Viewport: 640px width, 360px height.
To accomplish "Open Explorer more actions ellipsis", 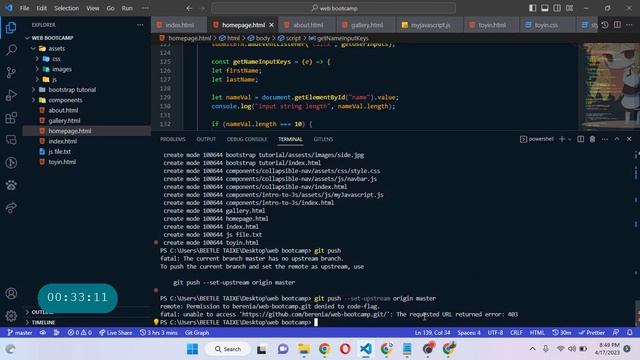I will [140, 25].
